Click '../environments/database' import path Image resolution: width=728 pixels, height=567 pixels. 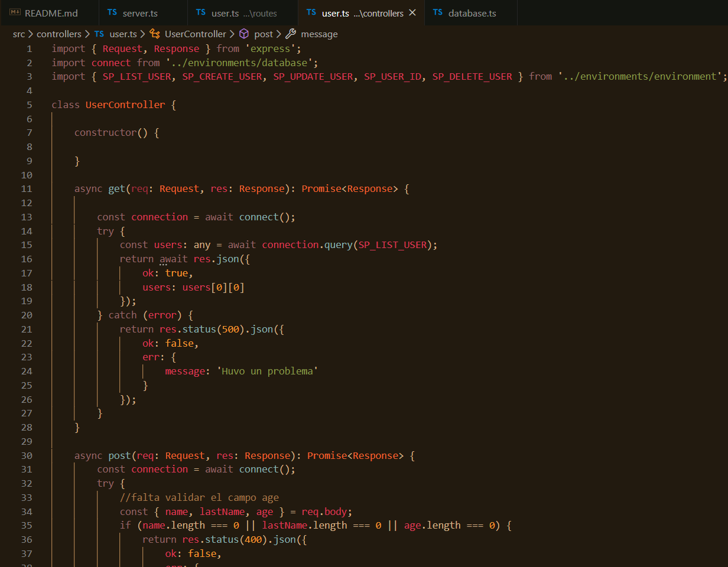coord(239,63)
